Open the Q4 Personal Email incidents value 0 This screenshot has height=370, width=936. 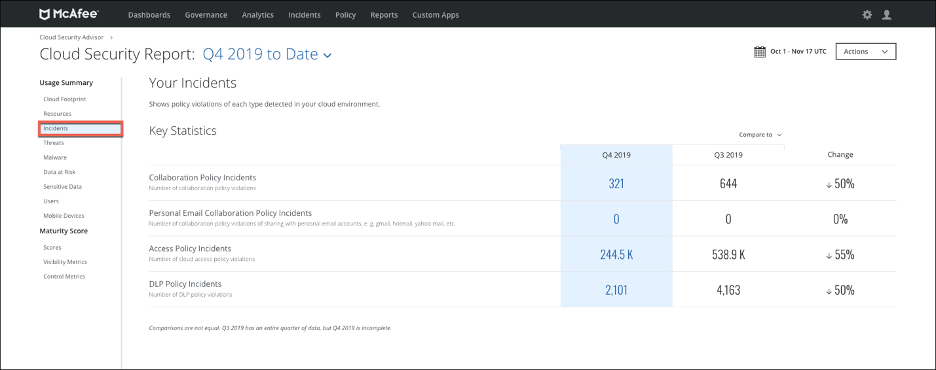tap(616, 219)
